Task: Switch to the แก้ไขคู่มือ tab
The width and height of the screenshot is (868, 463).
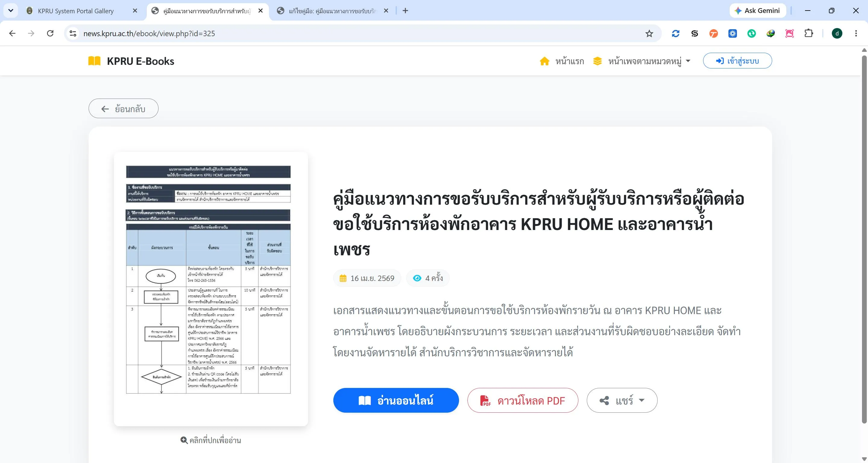Action: coord(332,11)
